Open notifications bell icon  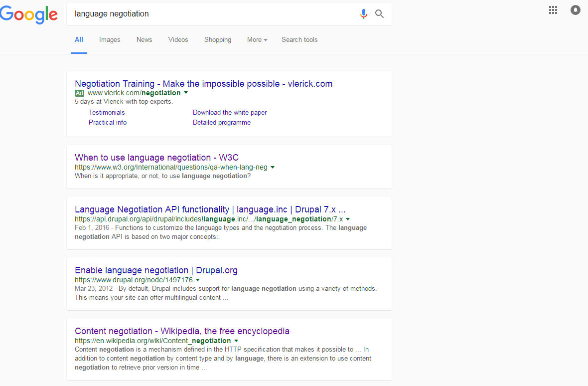click(x=575, y=10)
